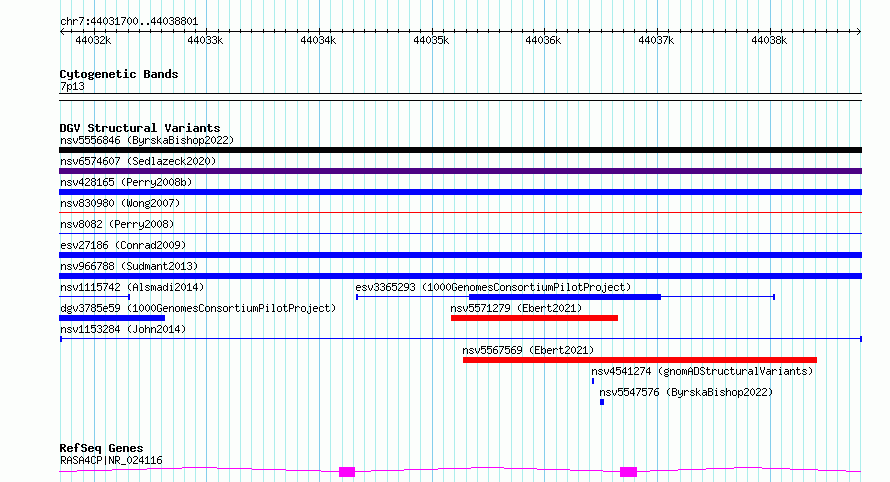The width and height of the screenshot is (890, 482).
Task: Open nsv966788 (Sudmant2013) label
Action: click(129, 266)
